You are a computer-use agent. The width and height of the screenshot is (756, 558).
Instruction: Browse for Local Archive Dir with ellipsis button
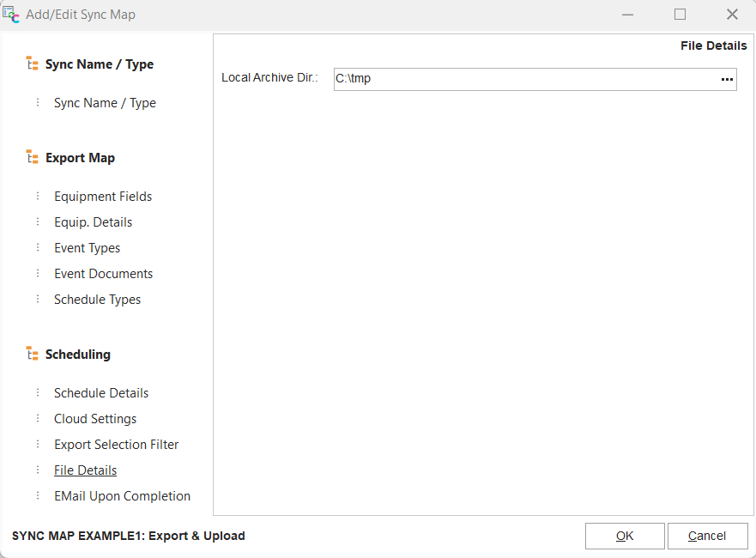click(x=727, y=79)
